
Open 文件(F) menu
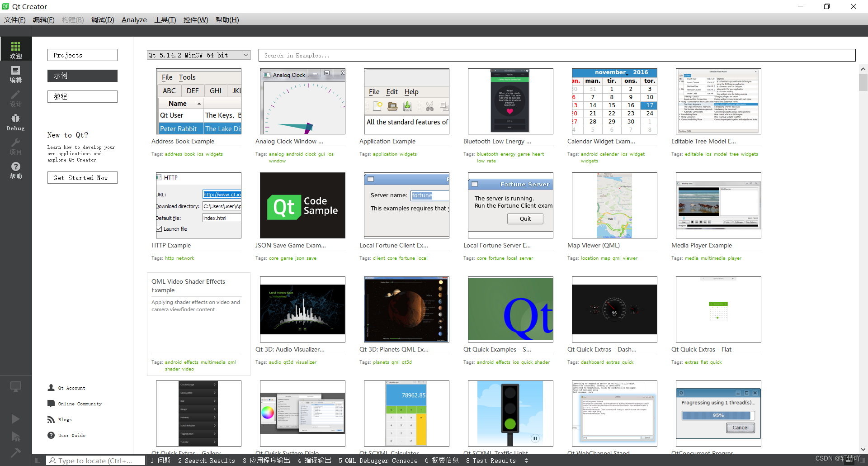15,19
